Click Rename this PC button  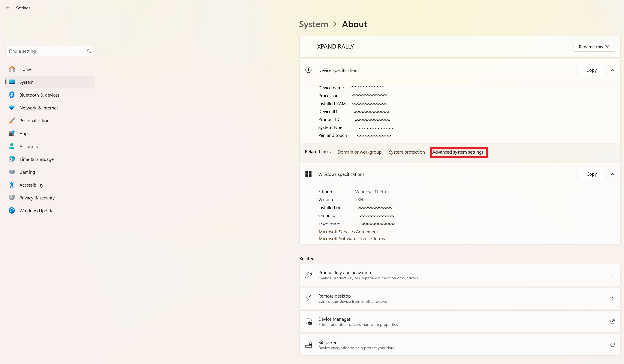click(x=594, y=47)
